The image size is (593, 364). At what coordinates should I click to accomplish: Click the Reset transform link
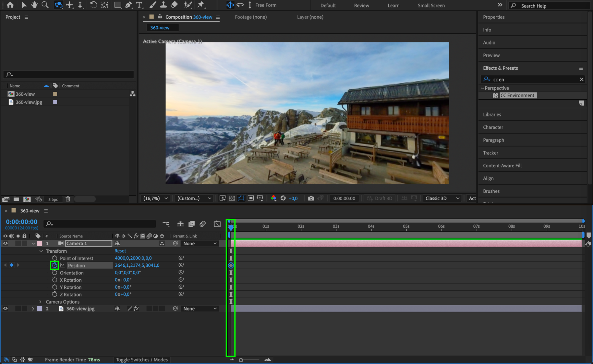pyautogui.click(x=120, y=251)
